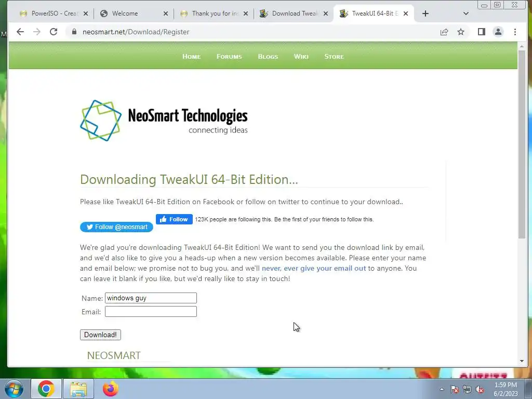Open the Wiki nav item
The image size is (532, 399).
[301, 57]
